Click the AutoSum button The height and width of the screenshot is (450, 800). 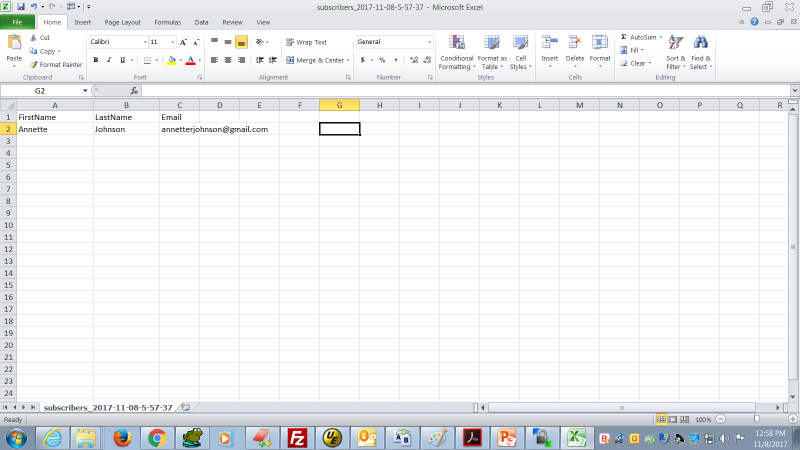coord(638,37)
